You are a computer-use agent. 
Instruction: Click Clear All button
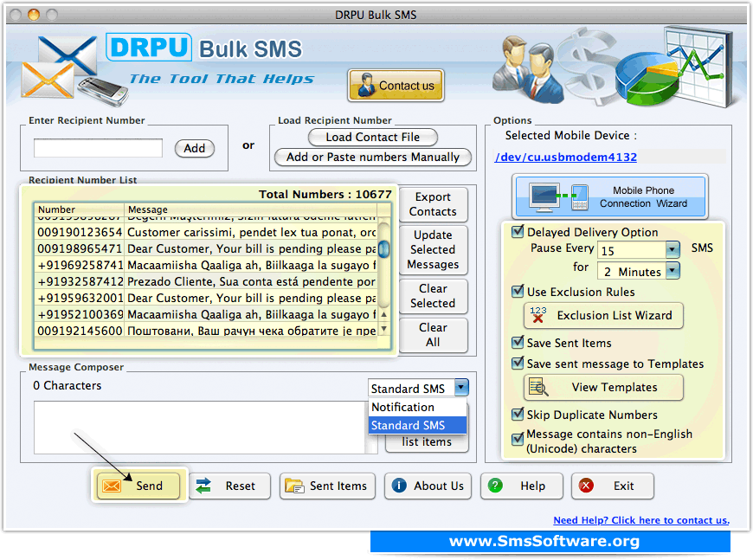(x=433, y=335)
